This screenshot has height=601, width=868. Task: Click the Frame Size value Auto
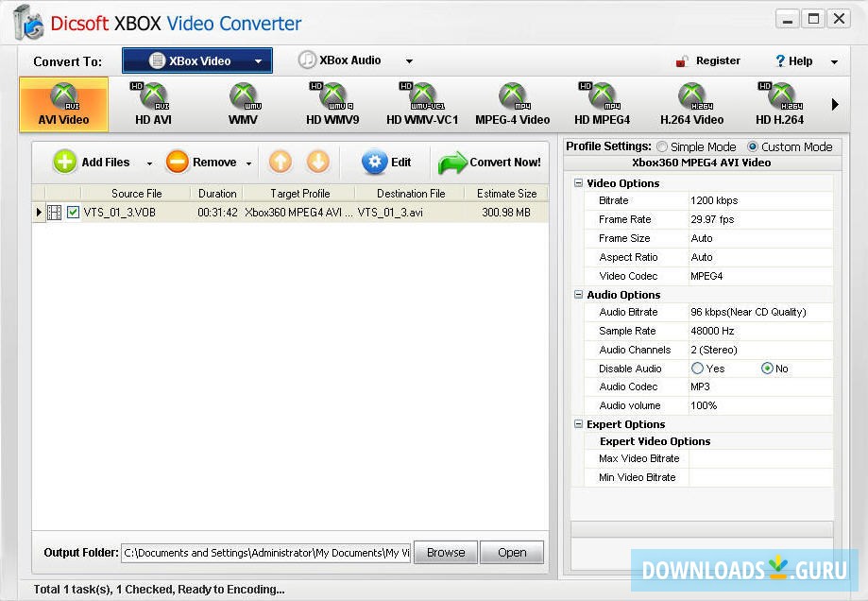(702, 238)
